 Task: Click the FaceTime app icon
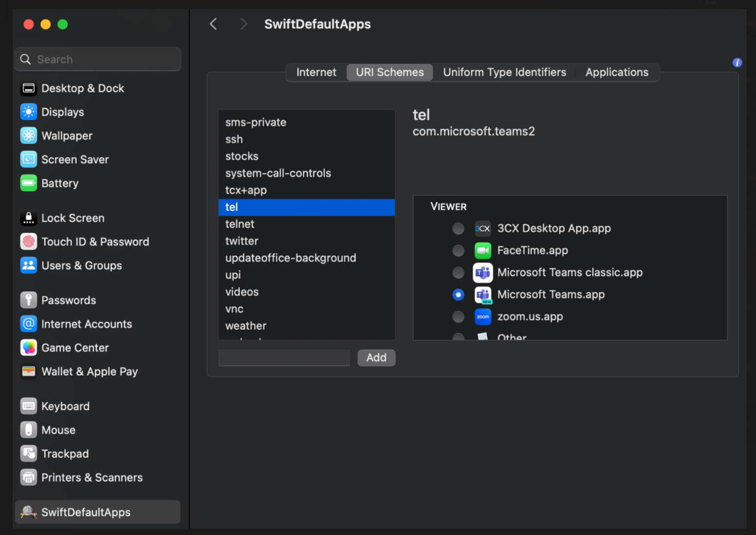(x=483, y=251)
